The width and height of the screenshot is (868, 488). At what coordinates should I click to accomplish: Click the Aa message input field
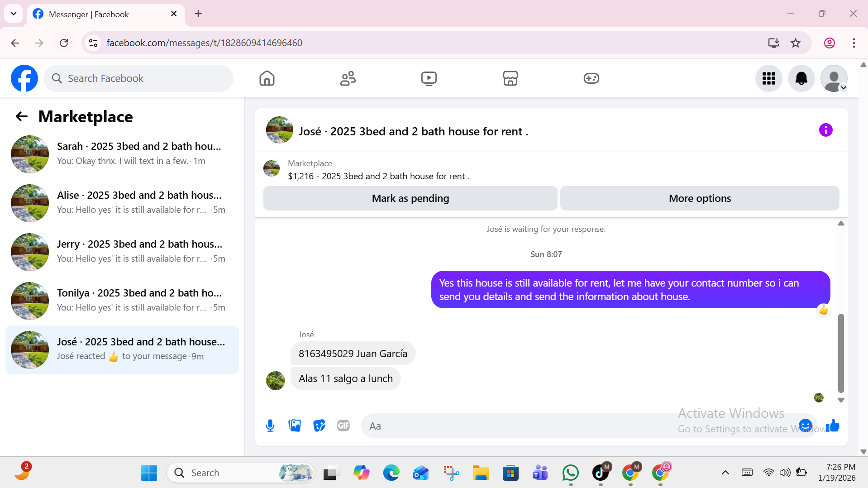click(x=579, y=426)
